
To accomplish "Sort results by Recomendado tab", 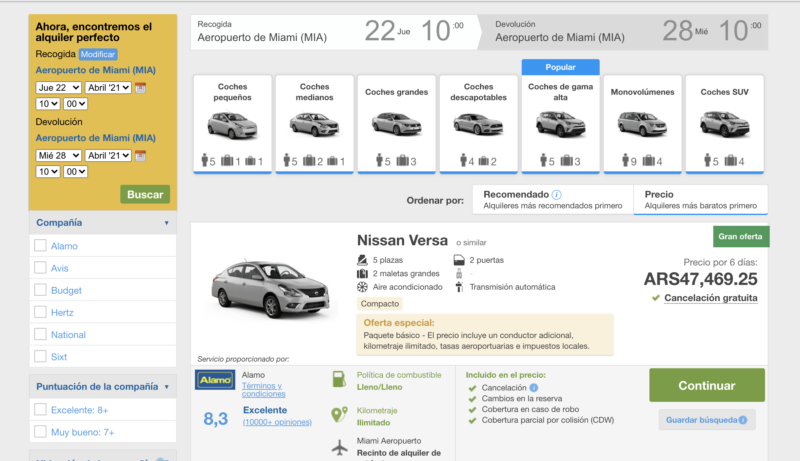I will [554, 199].
